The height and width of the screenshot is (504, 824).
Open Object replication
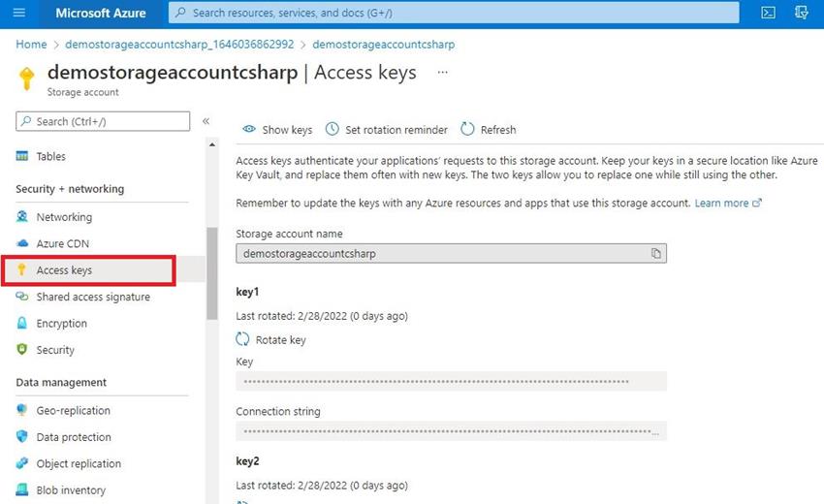coord(79,464)
